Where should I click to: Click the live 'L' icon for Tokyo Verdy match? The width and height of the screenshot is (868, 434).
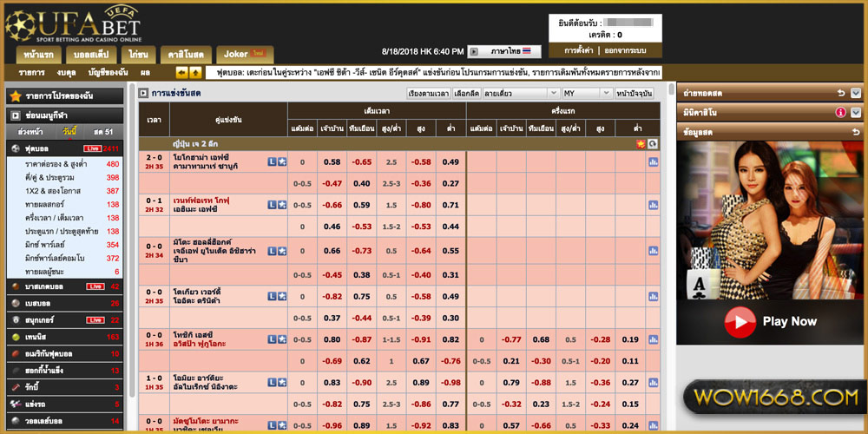point(272,294)
